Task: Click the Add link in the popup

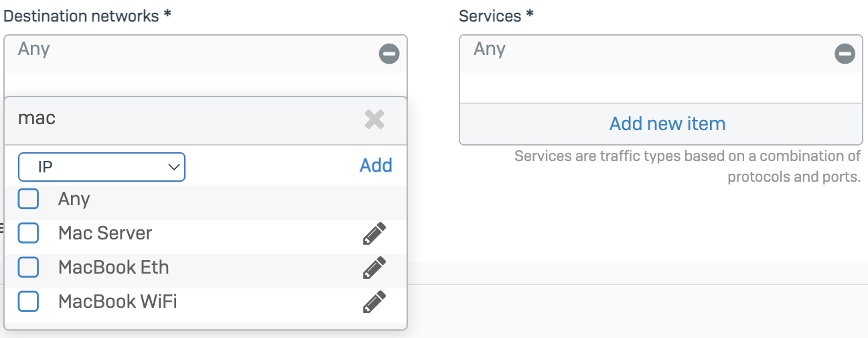Action: 376,166
